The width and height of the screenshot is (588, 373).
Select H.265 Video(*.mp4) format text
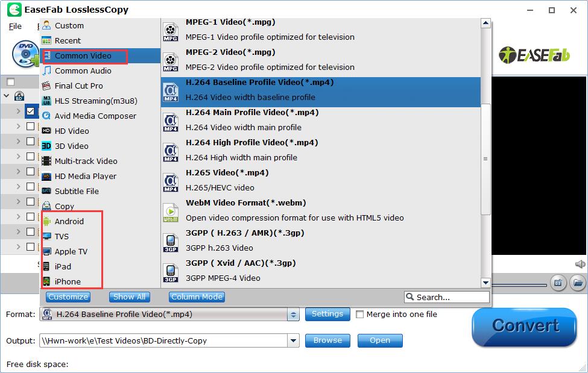pyautogui.click(x=227, y=173)
